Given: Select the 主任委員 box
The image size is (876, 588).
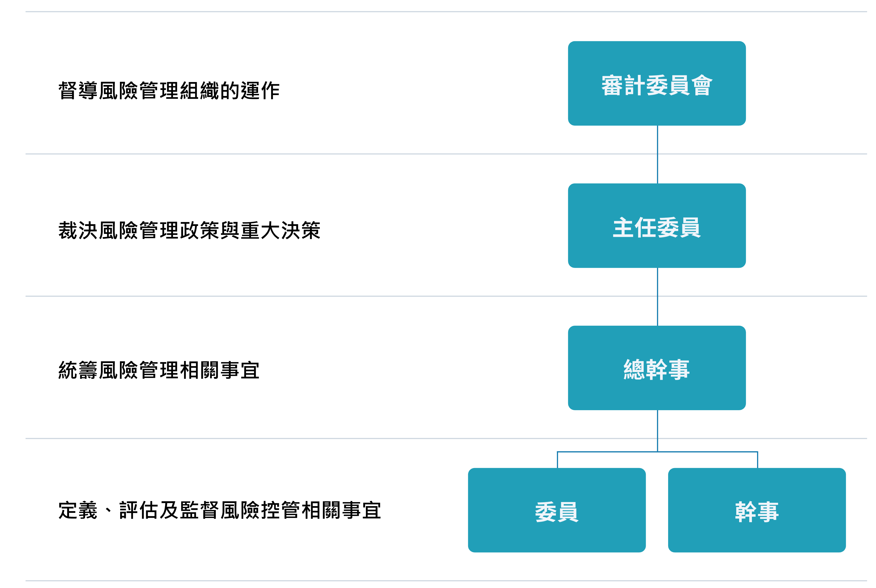Looking at the screenshot, I should [x=657, y=225].
